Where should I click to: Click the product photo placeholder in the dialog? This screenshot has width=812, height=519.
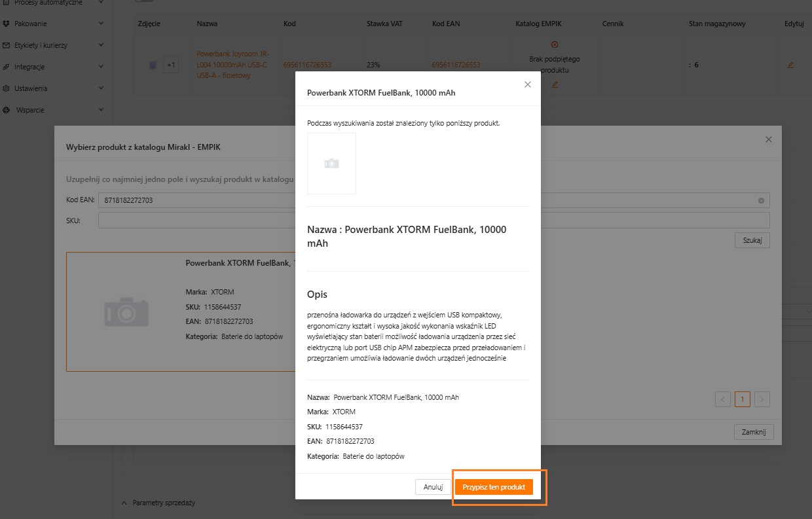click(331, 164)
